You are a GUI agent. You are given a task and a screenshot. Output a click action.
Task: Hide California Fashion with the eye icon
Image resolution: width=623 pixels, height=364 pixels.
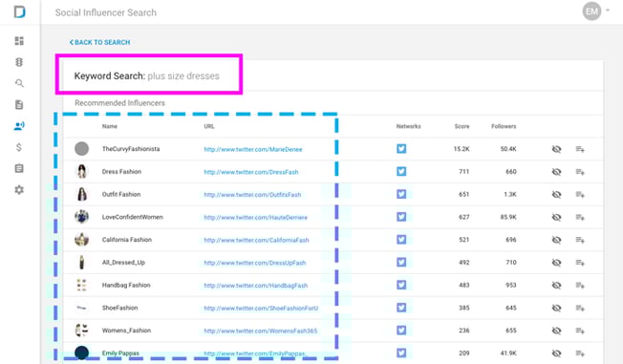click(557, 240)
